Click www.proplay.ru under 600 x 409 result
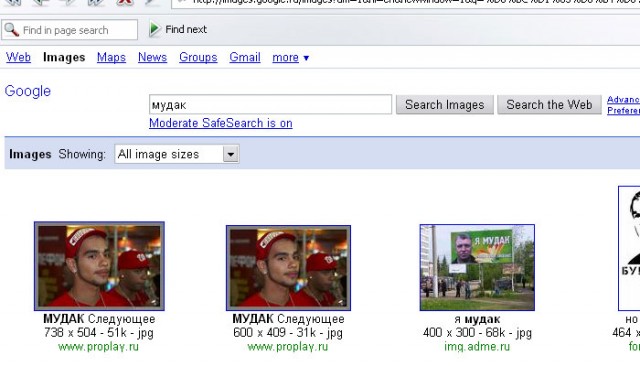 tap(288, 347)
